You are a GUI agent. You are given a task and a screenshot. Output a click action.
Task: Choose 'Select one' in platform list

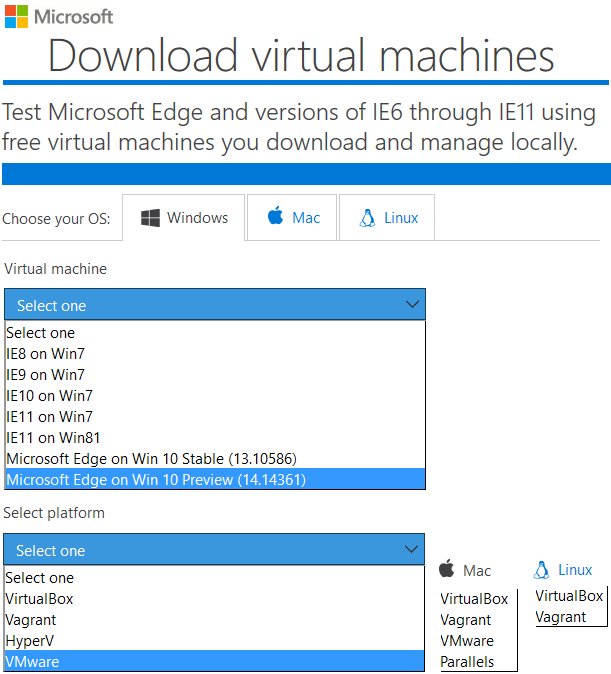214,578
